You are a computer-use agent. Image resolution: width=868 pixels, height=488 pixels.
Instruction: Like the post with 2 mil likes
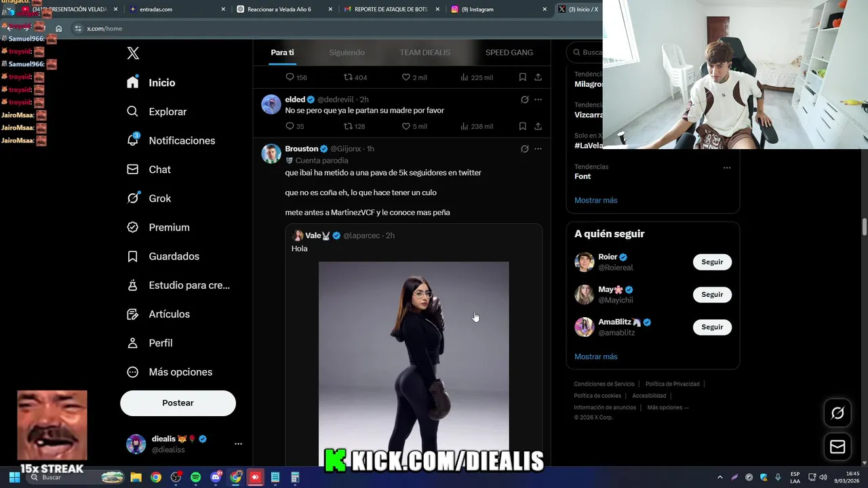pos(414,77)
